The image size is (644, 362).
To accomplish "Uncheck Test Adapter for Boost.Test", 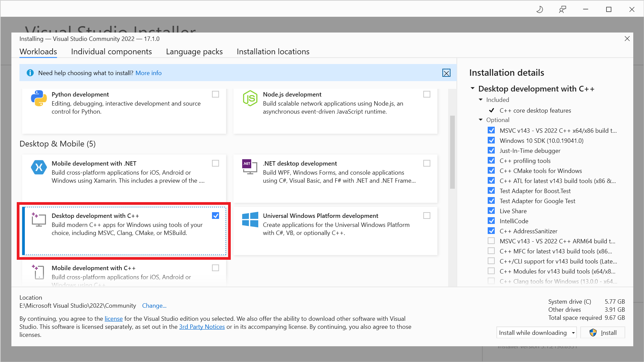I will (x=491, y=191).
